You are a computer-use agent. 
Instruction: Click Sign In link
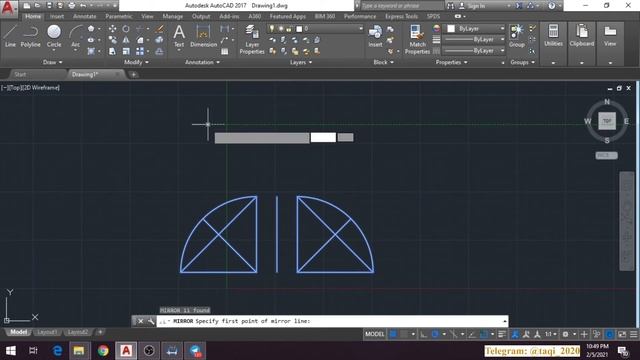pos(476,6)
